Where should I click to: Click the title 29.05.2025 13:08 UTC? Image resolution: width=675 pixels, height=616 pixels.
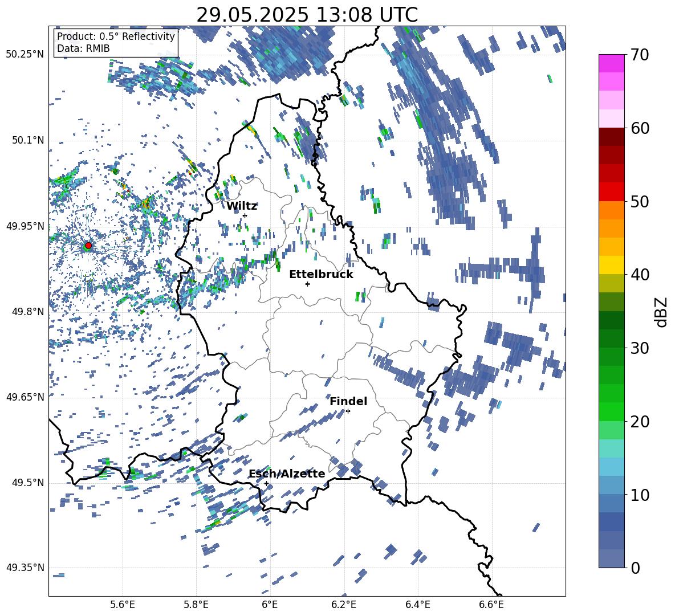tap(307, 15)
